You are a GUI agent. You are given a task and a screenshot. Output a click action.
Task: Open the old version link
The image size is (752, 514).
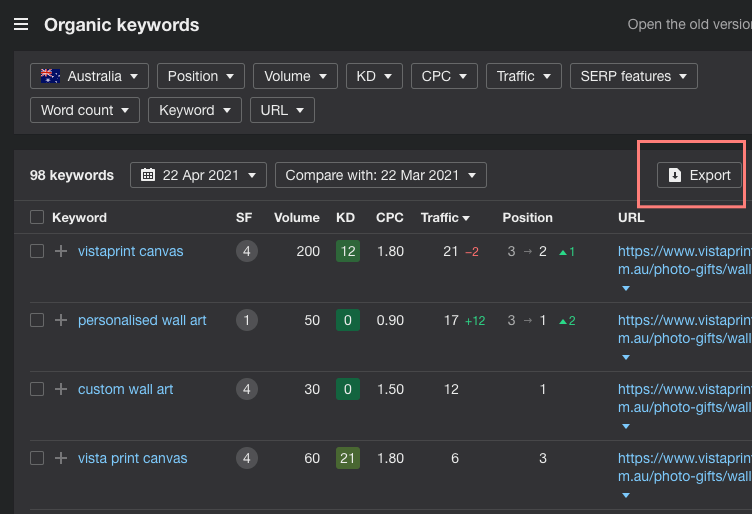pyautogui.click(x=690, y=24)
